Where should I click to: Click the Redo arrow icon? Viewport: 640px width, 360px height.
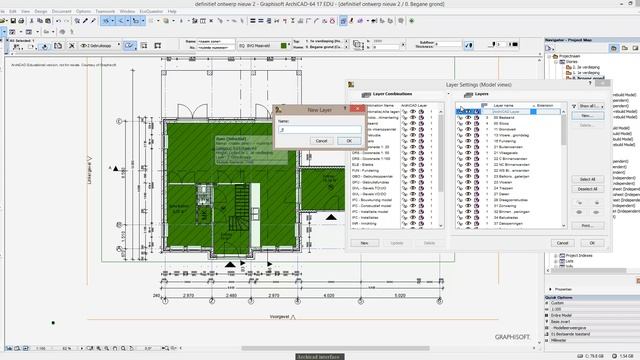pos(67,21)
